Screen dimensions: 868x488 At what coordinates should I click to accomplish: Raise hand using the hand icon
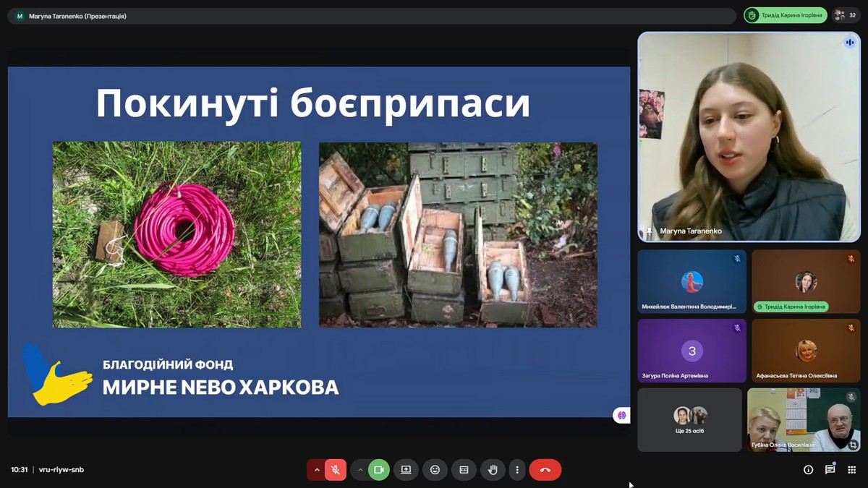(493, 470)
